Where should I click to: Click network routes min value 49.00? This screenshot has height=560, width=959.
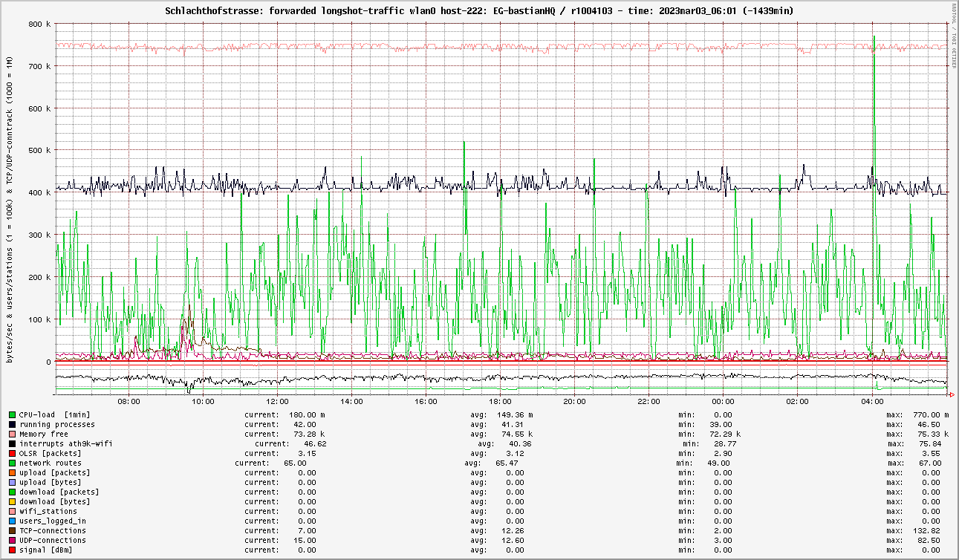click(x=718, y=463)
